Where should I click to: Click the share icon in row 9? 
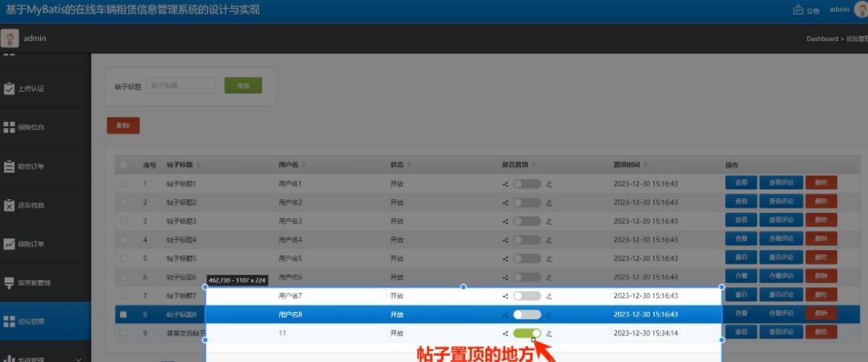tap(505, 334)
